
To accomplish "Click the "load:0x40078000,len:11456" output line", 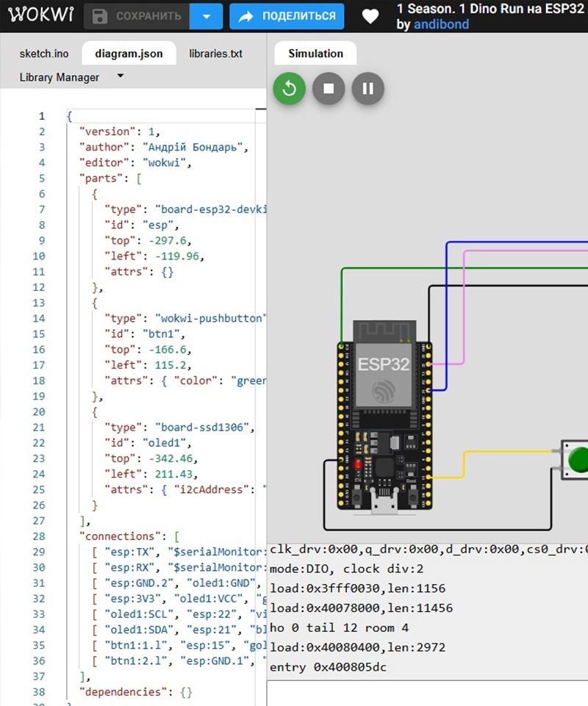I will pyautogui.click(x=361, y=608).
